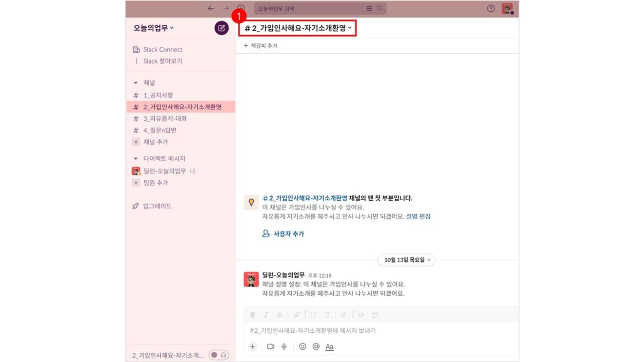
Task: Click the blue channel name link in intro
Action: [x=305, y=198]
